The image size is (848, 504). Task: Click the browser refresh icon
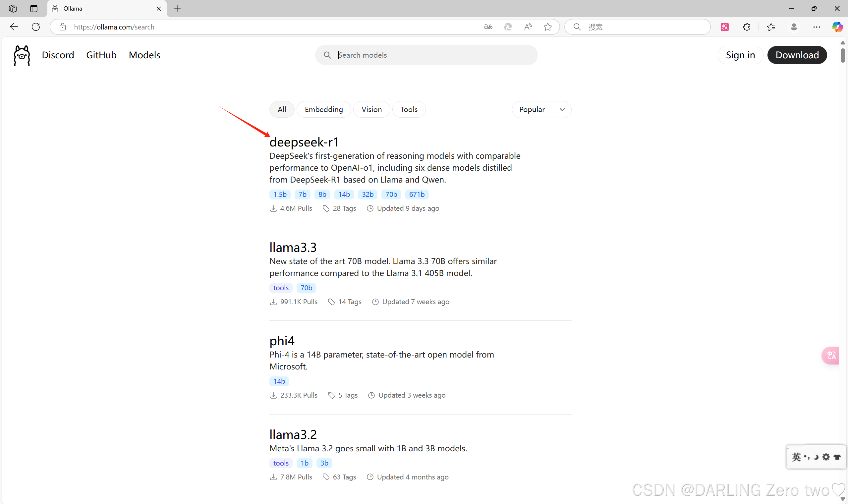[x=36, y=27]
